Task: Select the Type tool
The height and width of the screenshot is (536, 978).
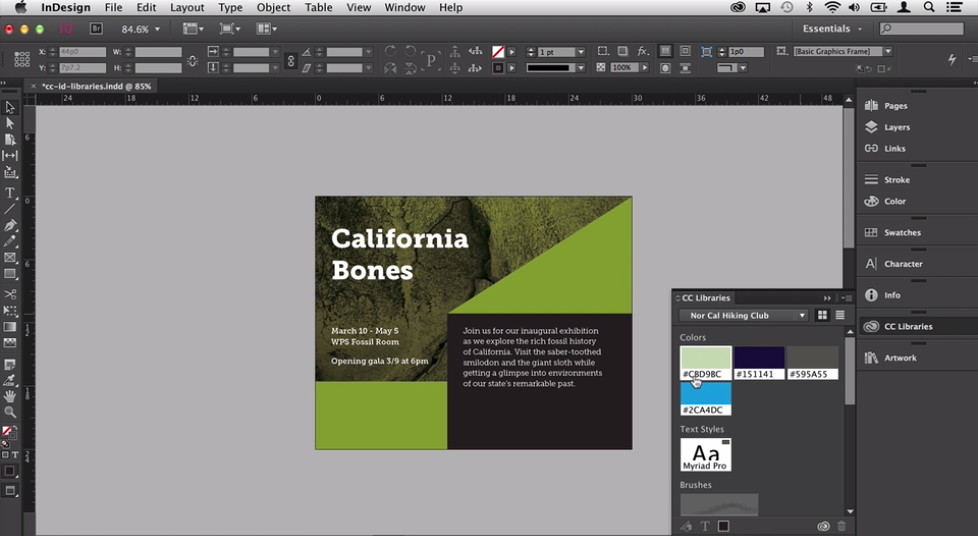Action: click(10, 193)
